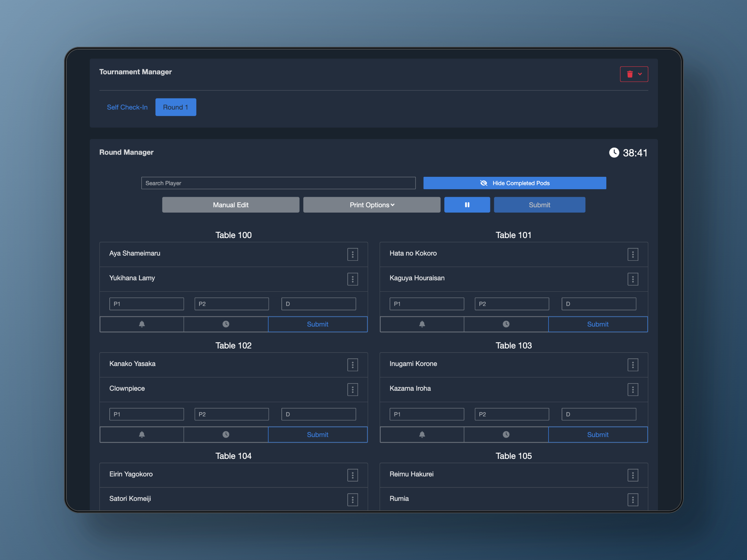Pause the round timer
747x560 pixels.
click(467, 205)
